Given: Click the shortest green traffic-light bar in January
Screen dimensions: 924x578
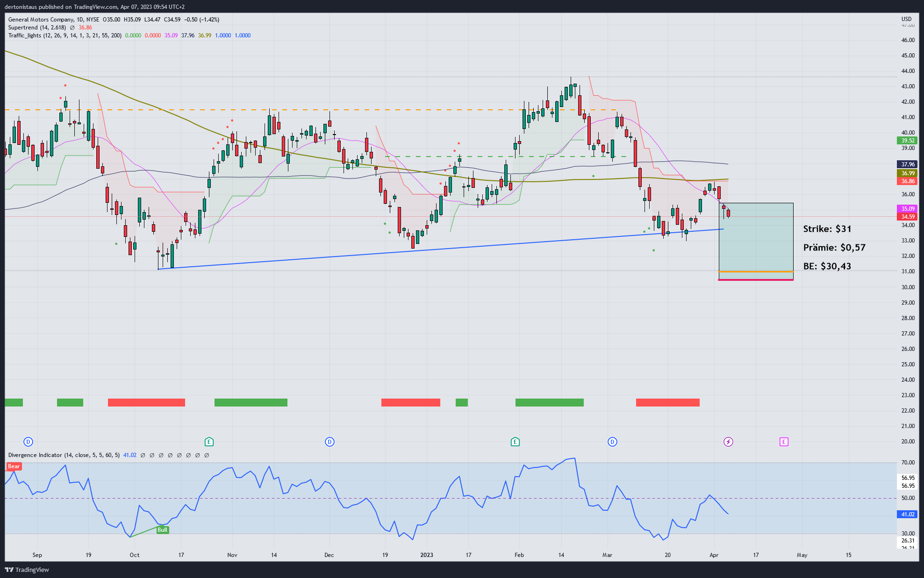Looking at the screenshot, I should coord(462,403).
